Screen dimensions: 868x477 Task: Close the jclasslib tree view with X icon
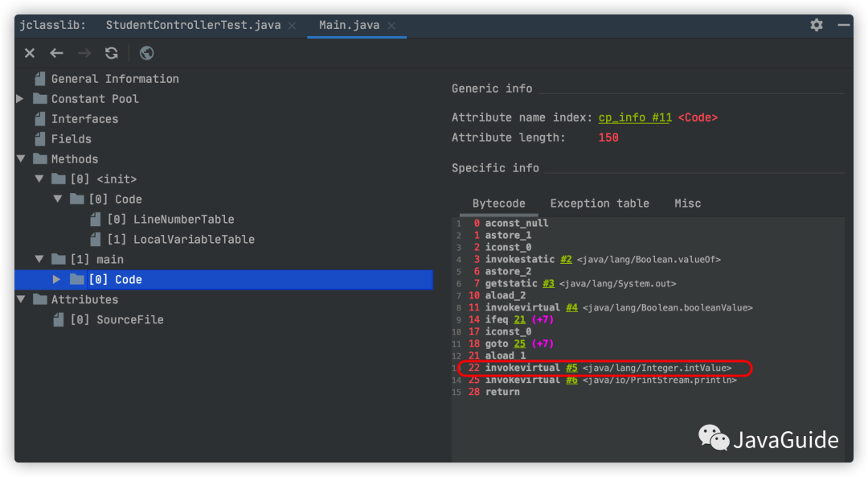point(30,53)
